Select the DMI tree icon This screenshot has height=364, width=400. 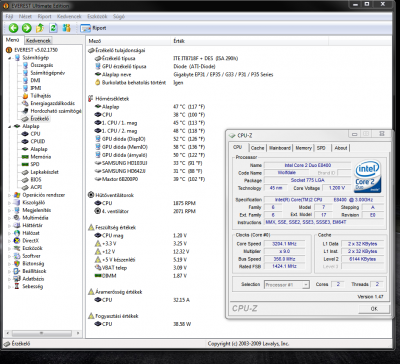[25, 81]
